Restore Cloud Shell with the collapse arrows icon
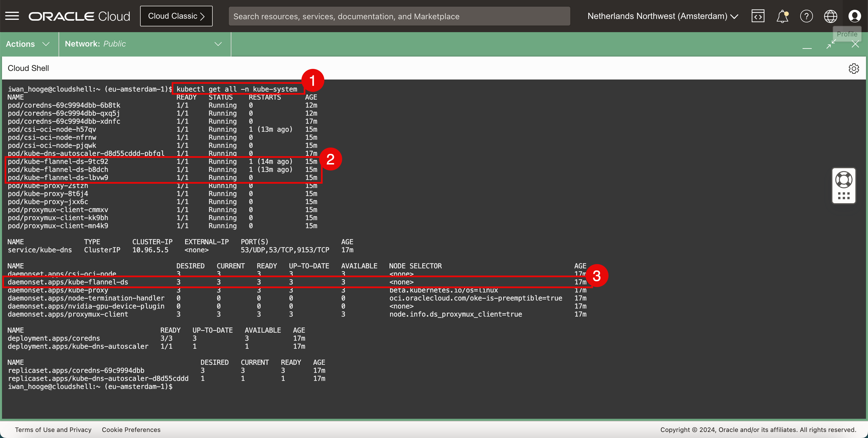 (x=831, y=44)
